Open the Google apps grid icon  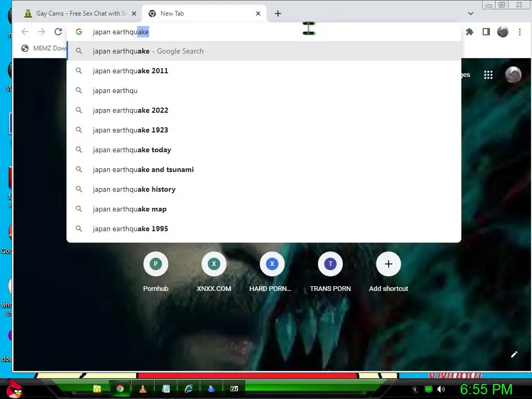pyautogui.click(x=488, y=75)
